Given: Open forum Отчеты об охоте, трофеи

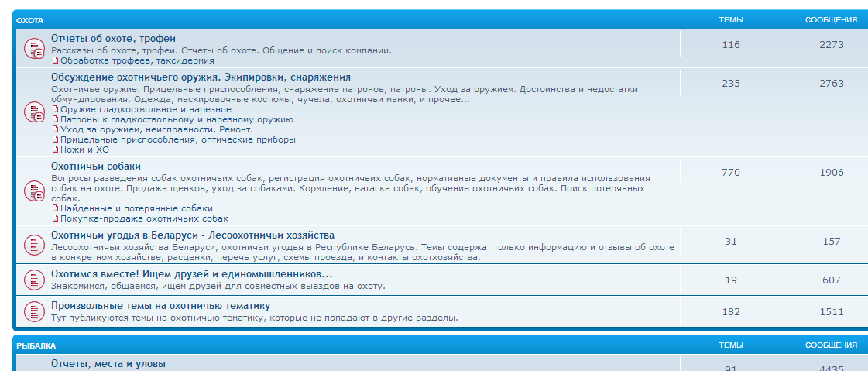Looking at the screenshot, I should tap(113, 38).
